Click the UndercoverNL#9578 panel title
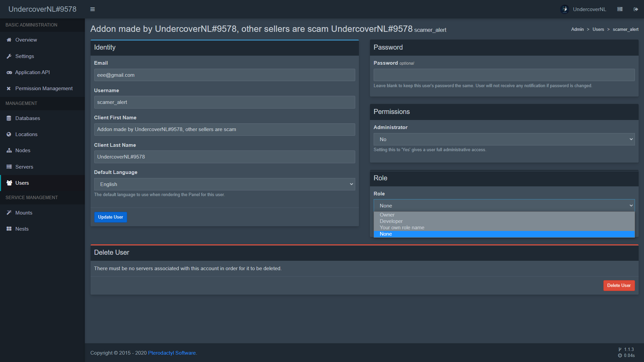 [x=42, y=9]
